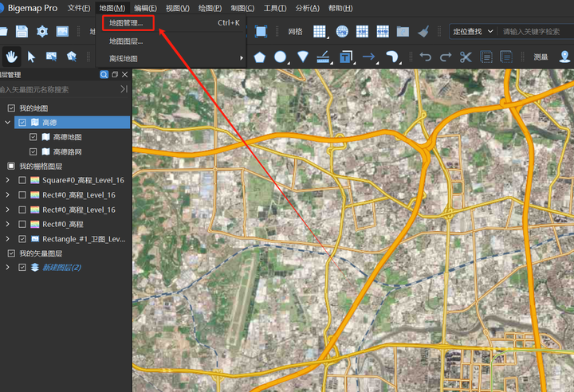
Task: Select the pentagon polygon drawing tool
Action: pyautogui.click(x=260, y=57)
